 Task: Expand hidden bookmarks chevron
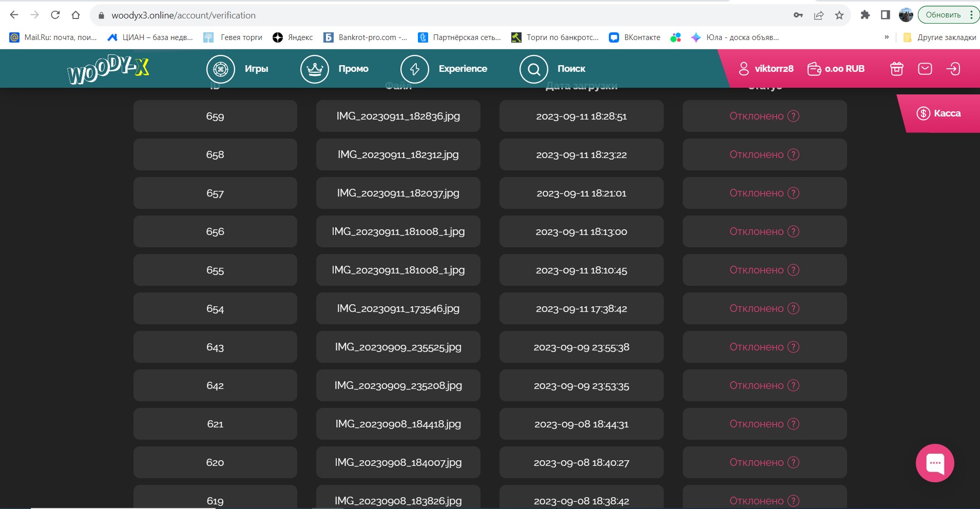tap(887, 37)
